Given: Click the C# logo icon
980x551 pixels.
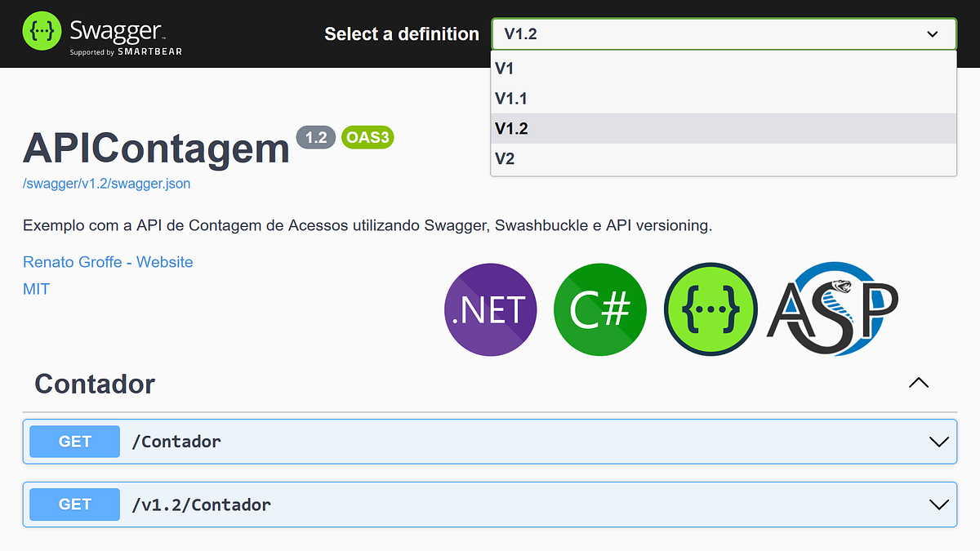Looking at the screenshot, I should coord(599,309).
